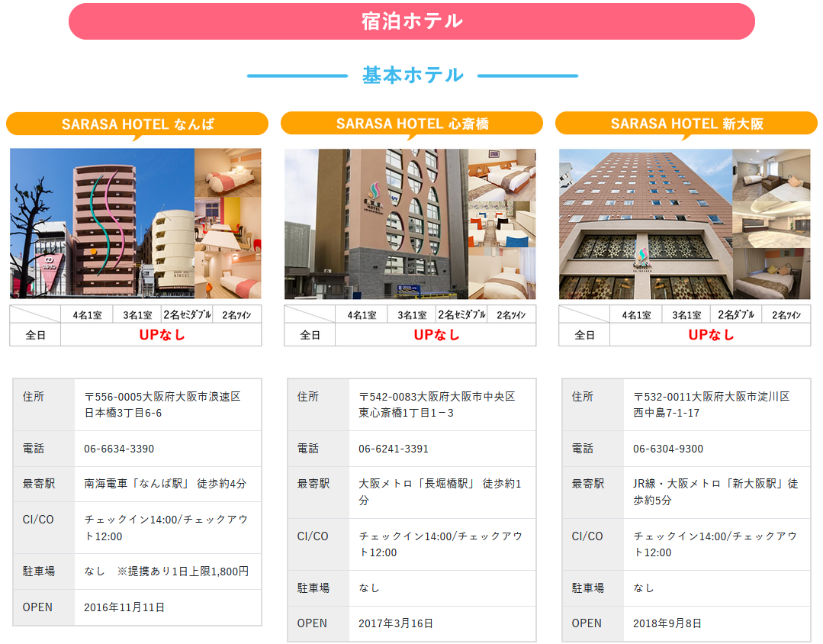View なんば top bedroom photo with pink bed
Viewport: 823px width, 644px height.
[x=228, y=172]
